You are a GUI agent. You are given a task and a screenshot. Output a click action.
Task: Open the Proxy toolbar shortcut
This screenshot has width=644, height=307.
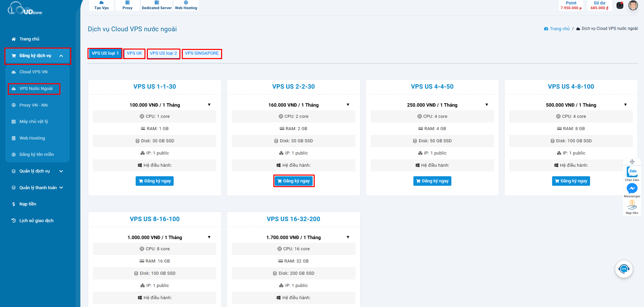[128, 5]
